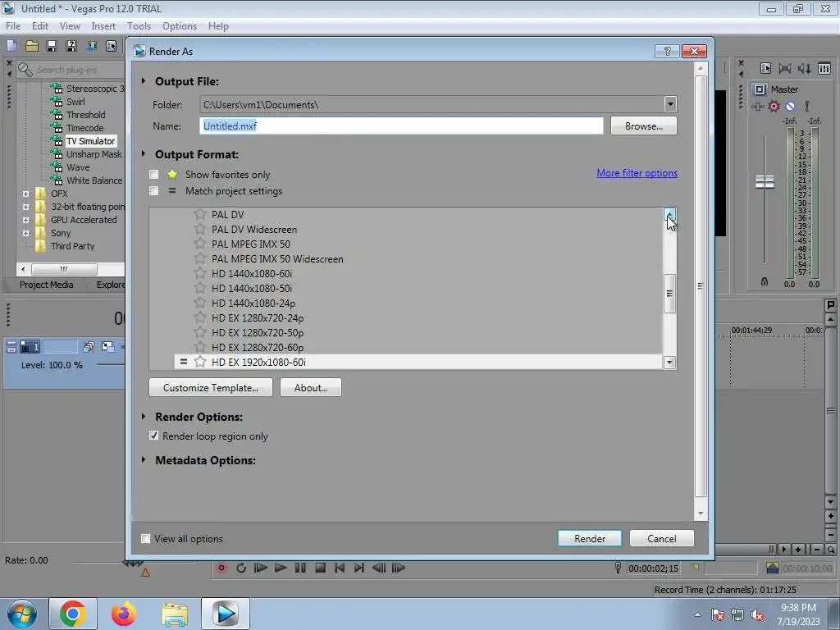This screenshot has height=630, width=840.
Task: Click the Master fader lock icon
Action: click(x=765, y=281)
